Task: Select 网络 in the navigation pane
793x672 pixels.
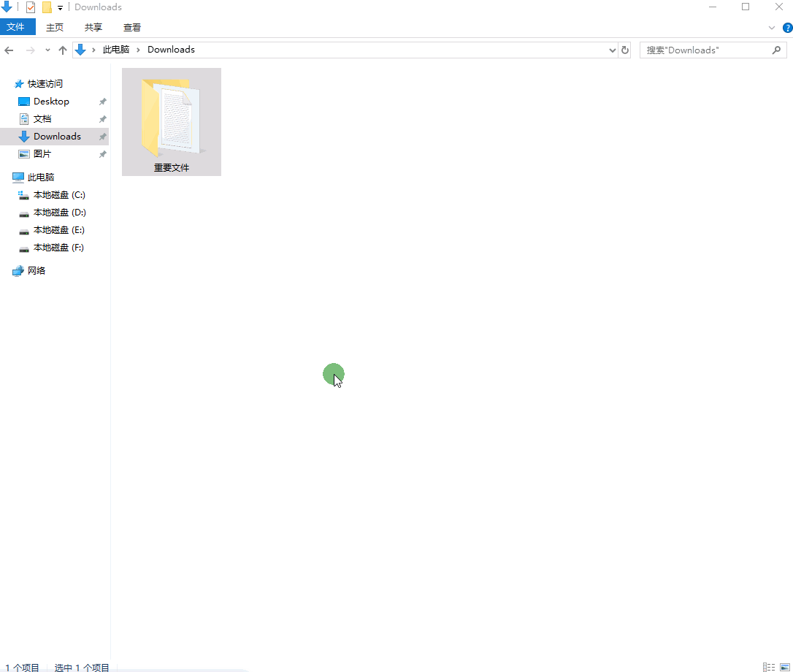Action: click(36, 271)
